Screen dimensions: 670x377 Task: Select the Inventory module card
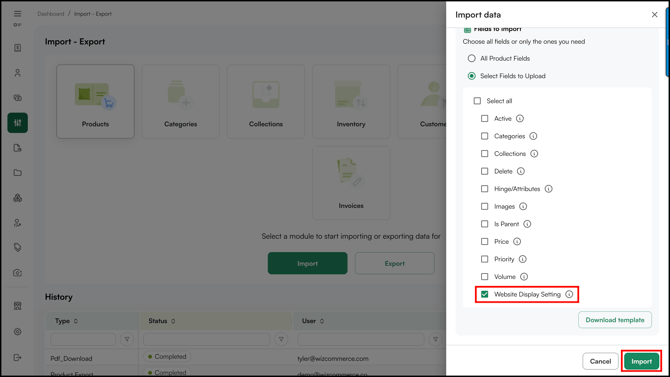[351, 101]
